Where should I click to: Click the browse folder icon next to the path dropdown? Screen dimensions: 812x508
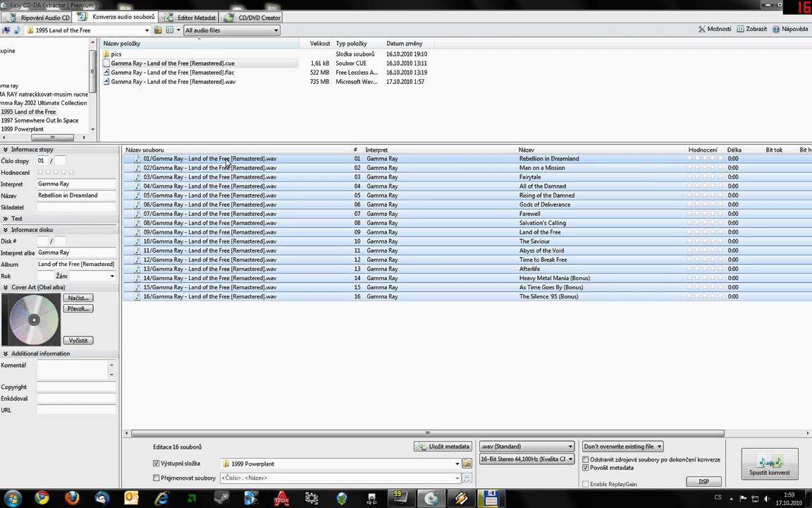tap(158, 30)
